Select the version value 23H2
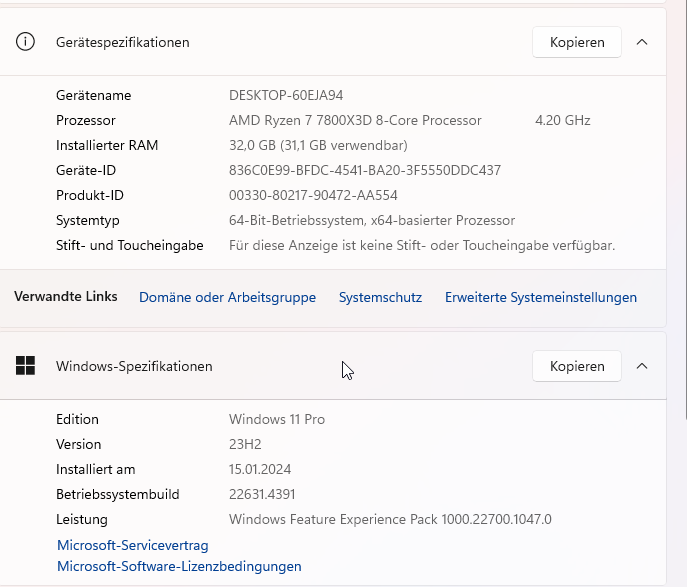The width and height of the screenshot is (687, 587). click(245, 444)
